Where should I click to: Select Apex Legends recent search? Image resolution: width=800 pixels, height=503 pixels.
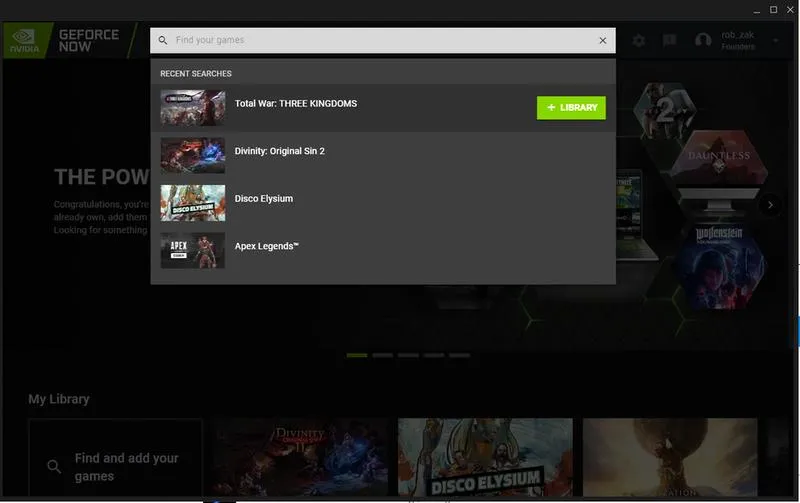point(383,250)
